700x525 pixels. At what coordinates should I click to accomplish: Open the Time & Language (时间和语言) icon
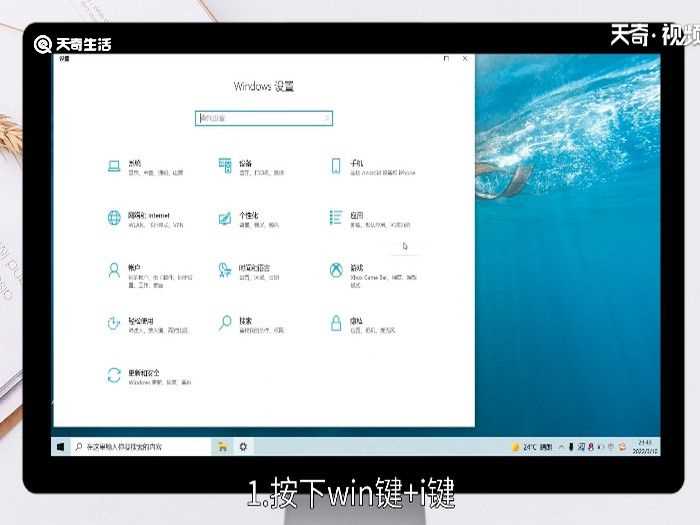click(225, 270)
